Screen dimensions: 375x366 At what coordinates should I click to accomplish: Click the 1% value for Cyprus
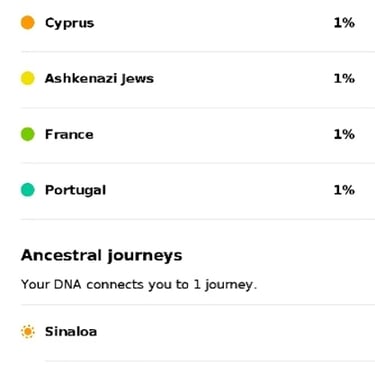point(344,23)
